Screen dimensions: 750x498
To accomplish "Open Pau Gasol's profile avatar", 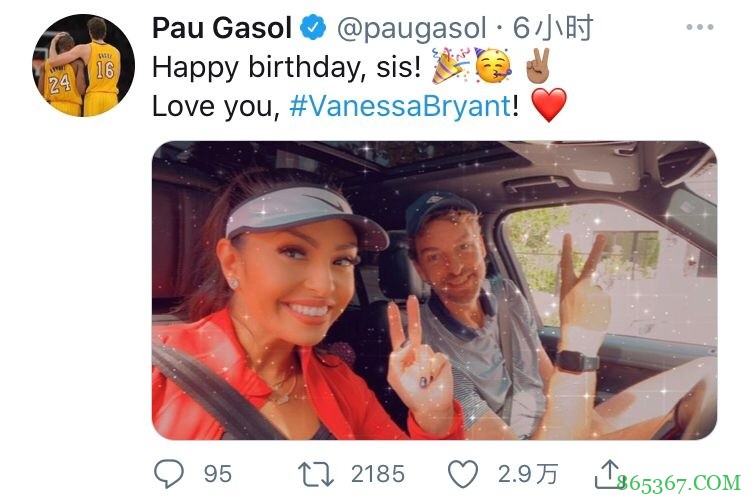I will (83, 66).
